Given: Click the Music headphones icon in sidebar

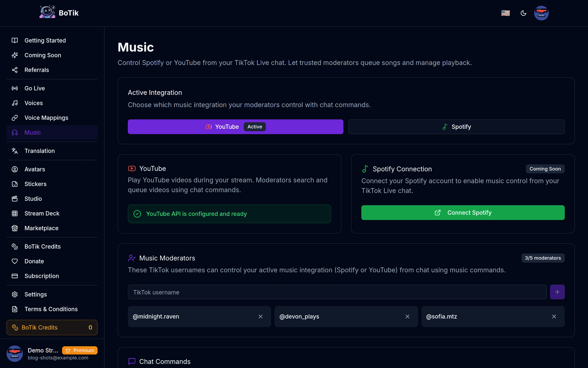Looking at the screenshot, I should (x=15, y=132).
